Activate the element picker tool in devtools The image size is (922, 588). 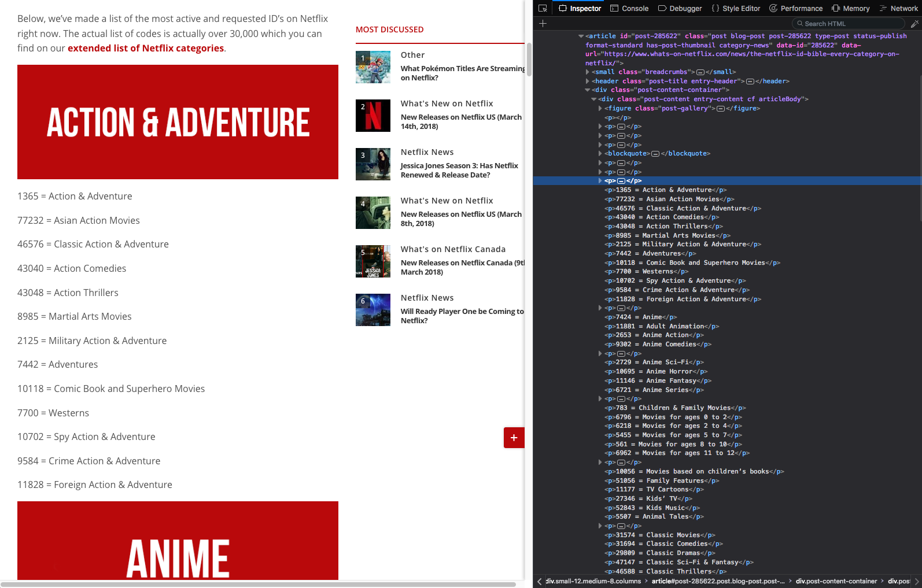click(543, 8)
